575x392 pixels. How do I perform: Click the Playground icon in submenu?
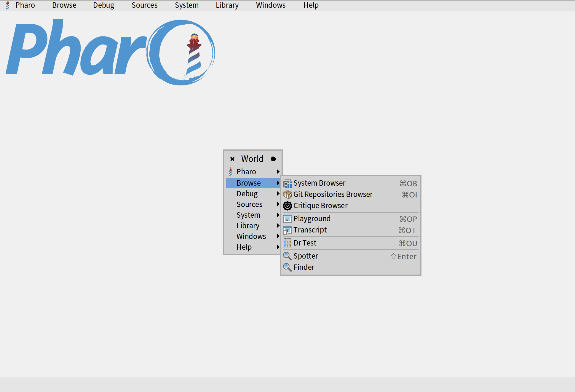pos(287,219)
